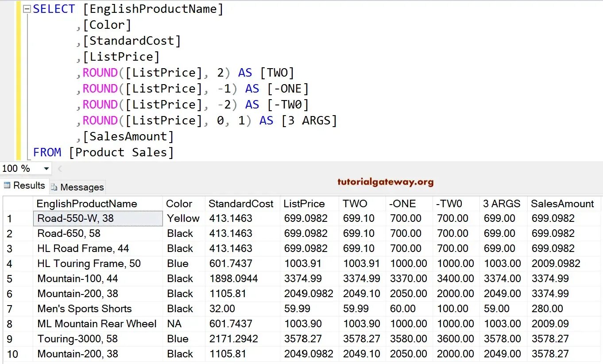Click the -ONE column header

pyautogui.click(x=409, y=204)
